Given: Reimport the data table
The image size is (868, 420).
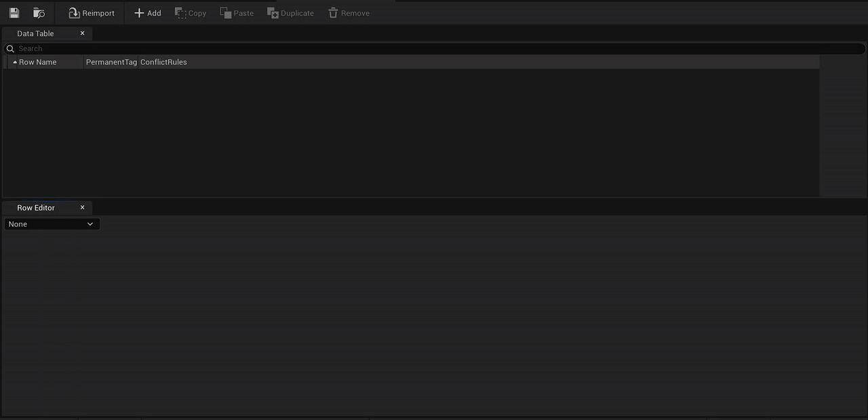Looking at the screenshot, I should pyautogui.click(x=92, y=13).
